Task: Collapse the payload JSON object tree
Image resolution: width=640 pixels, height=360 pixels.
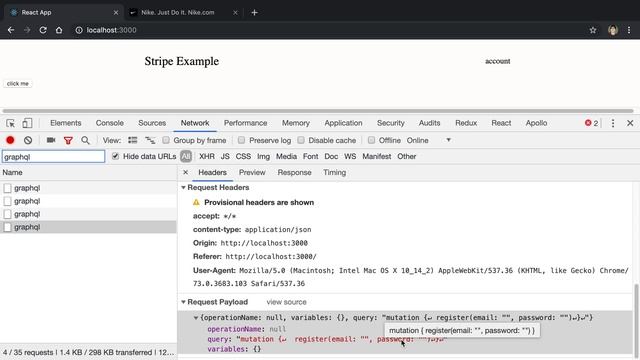Action: [x=196, y=318]
